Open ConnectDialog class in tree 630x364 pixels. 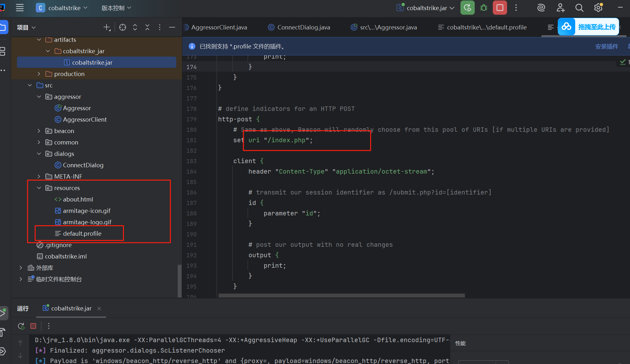[83, 165]
